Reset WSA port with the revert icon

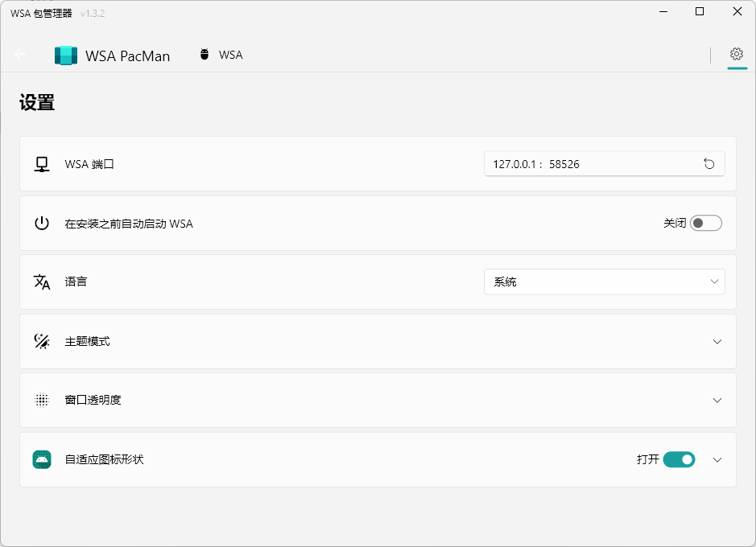[x=708, y=164]
